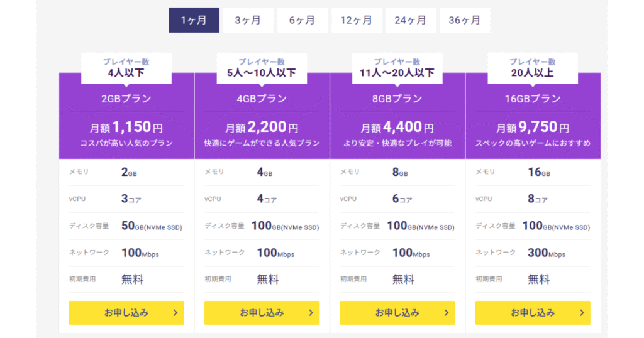This screenshot has height=338, width=644.
Task: Switch to the 6ヶ月 billing tab
Action: pos(303,20)
